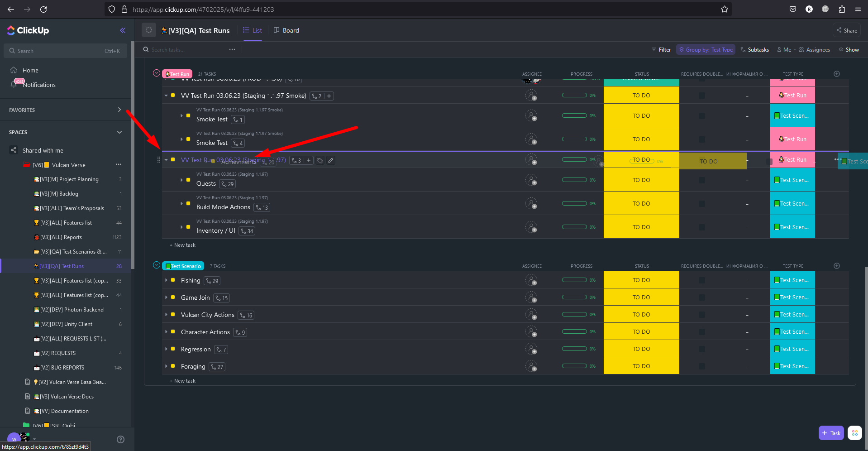Toggle Requires Double checkbox for Vulcan City Actions
The image size is (868, 451).
[x=701, y=315]
